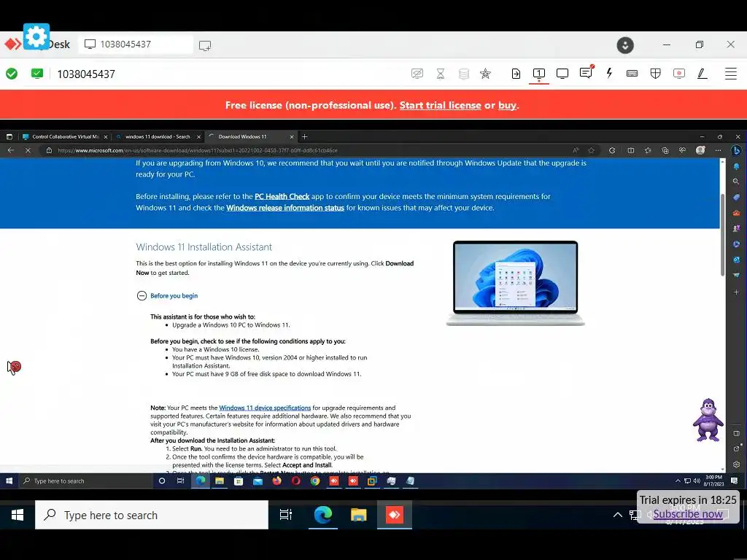The width and height of the screenshot is (747, 560).
Task: Open new AnyDesk session tab icon
Action: click(205, 46)
